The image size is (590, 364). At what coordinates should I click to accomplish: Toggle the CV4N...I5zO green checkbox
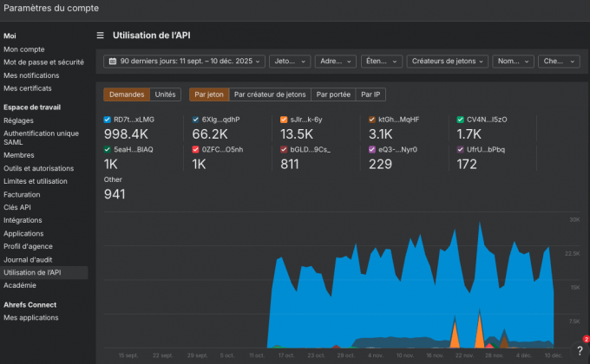pos(461,120)
